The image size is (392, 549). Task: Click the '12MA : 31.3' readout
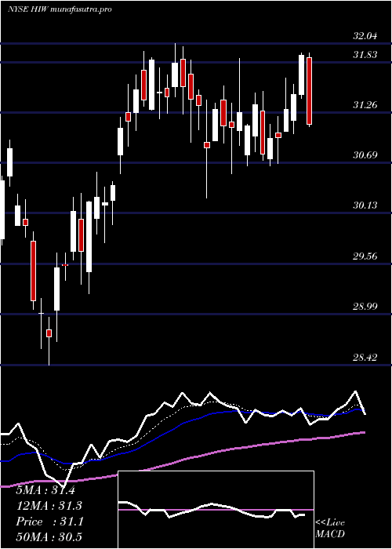(x=49, y=506)
